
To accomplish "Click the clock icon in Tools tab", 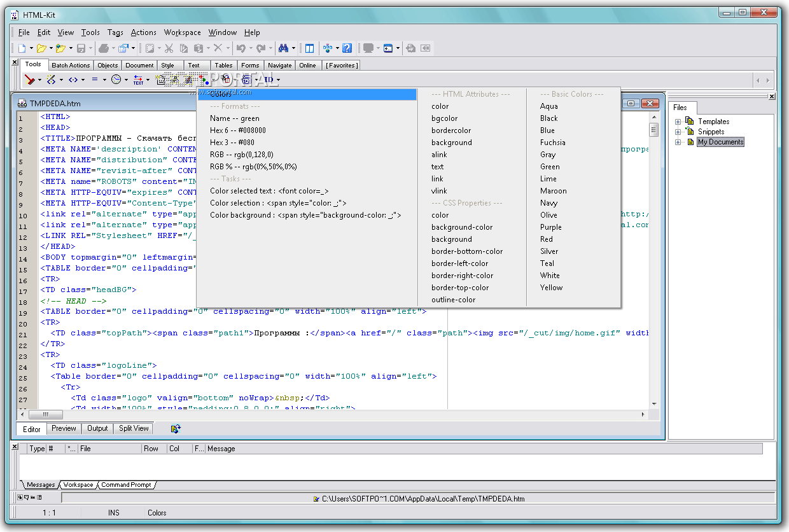I will 116,80.
